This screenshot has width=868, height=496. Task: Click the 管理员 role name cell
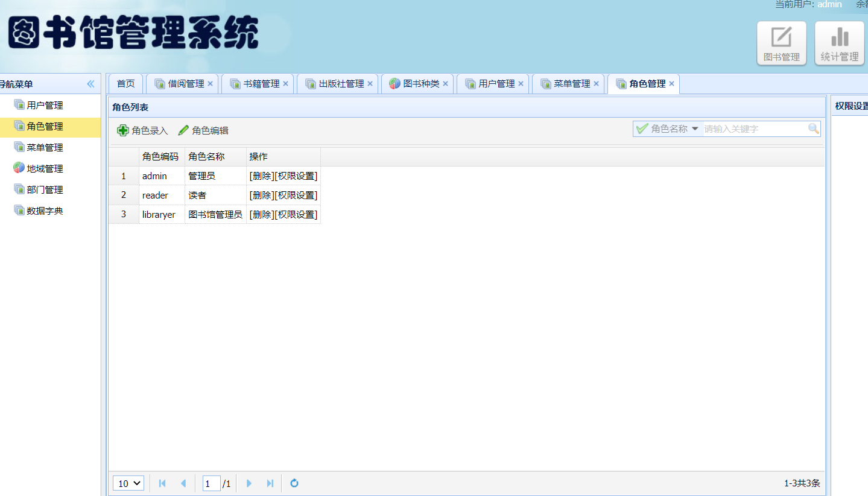[215, 176]
